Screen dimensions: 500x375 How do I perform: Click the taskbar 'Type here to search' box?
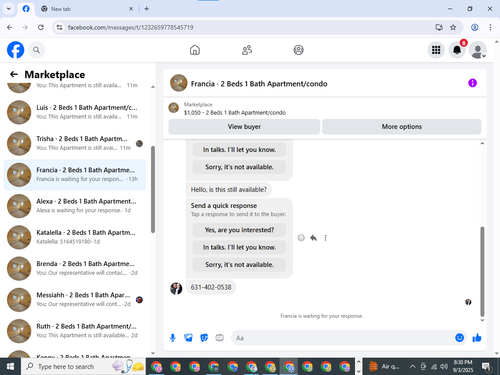(83, 367)
